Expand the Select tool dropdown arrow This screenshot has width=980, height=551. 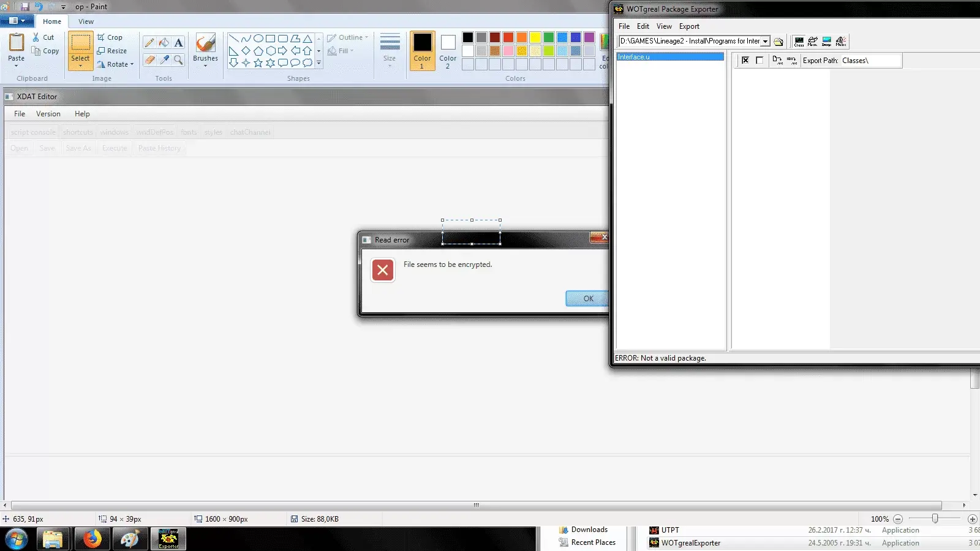point(80,66)
